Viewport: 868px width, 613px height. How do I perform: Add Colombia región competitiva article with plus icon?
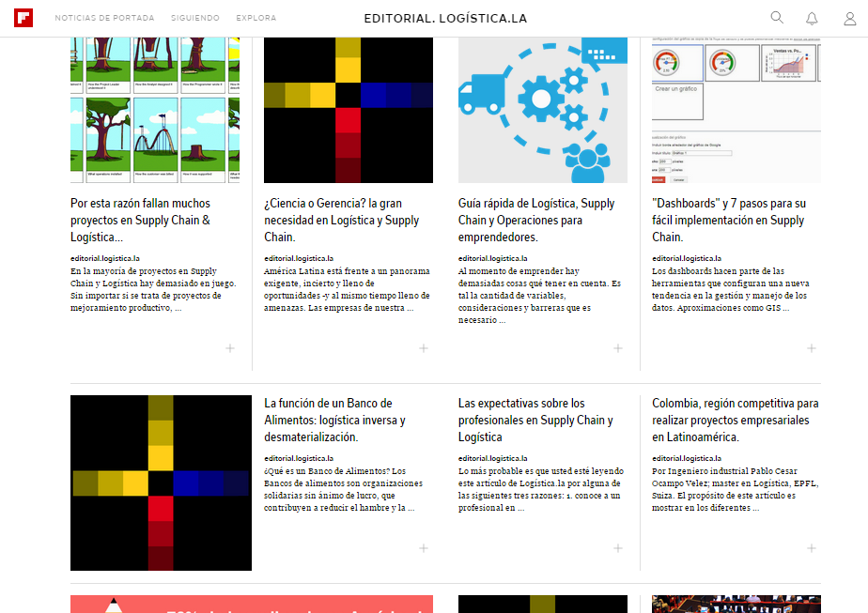pos(812,548)
